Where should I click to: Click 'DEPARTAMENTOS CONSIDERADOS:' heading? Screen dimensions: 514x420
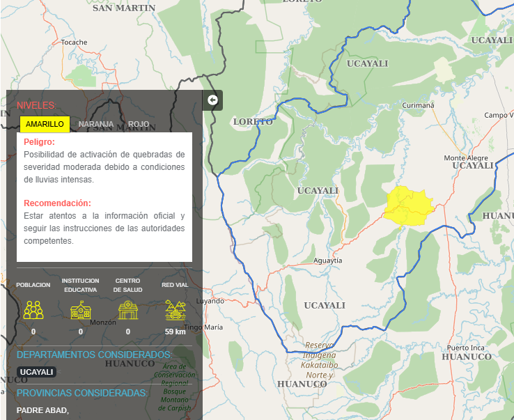point(95,355)
